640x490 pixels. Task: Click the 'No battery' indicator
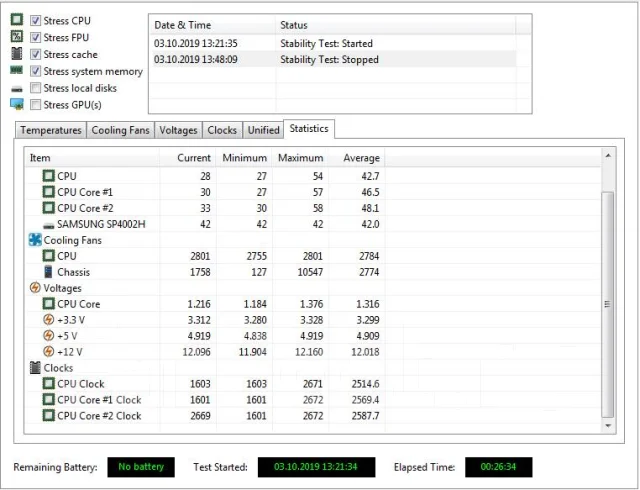pos(141,467)
